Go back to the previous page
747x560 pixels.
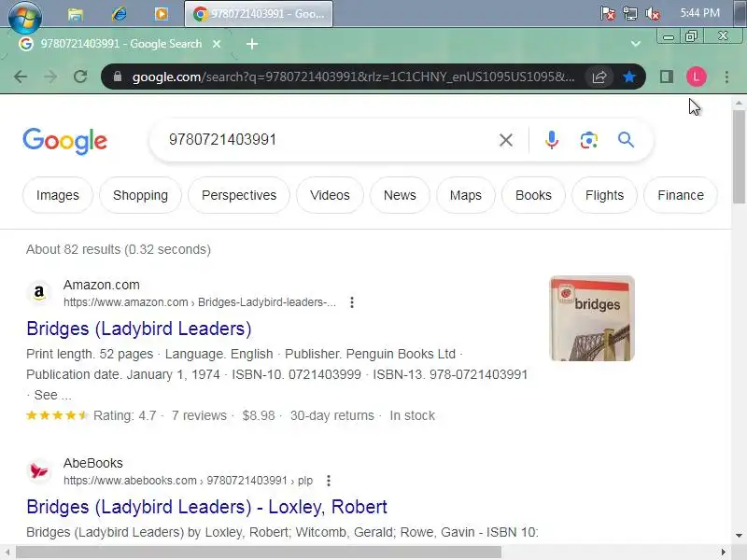(x=21, y=77)
